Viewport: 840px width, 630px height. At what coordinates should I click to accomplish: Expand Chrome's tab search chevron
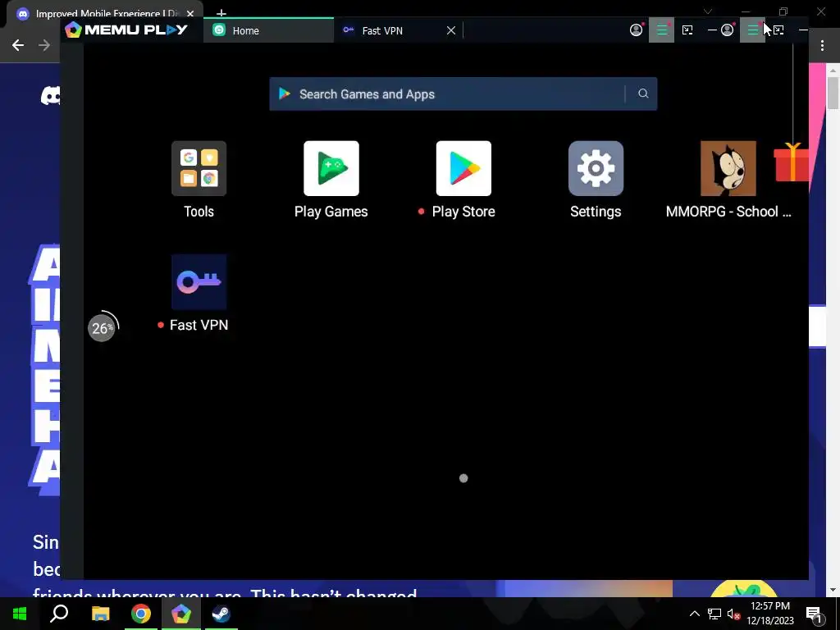tap(708, 11)
